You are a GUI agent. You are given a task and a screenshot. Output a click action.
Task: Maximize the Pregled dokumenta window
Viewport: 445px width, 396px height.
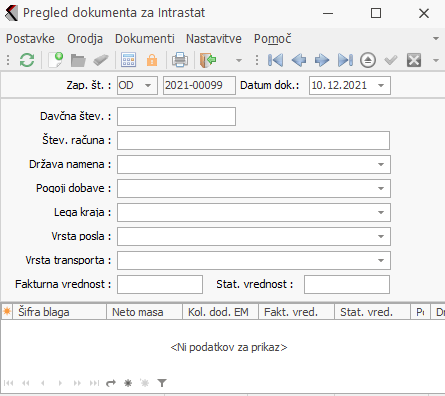(376, 13)
